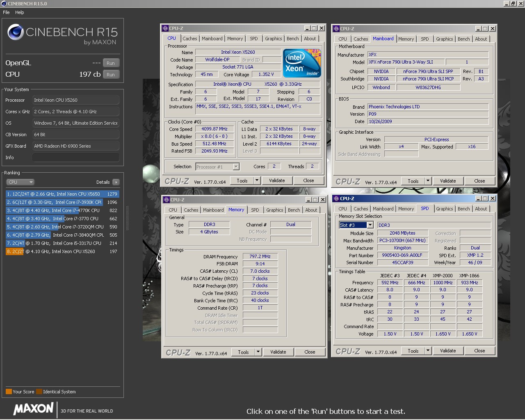
Task: Open the Help menu
Action: click(20, 12)
